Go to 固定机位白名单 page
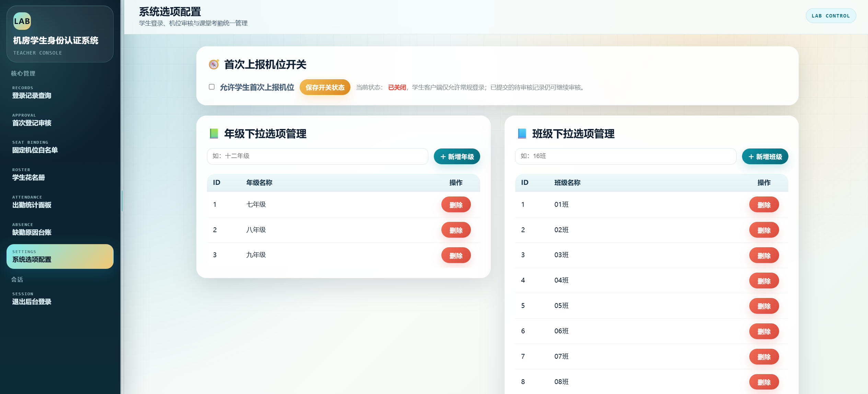The image size is (868, 394). click(x=60, y=146)
